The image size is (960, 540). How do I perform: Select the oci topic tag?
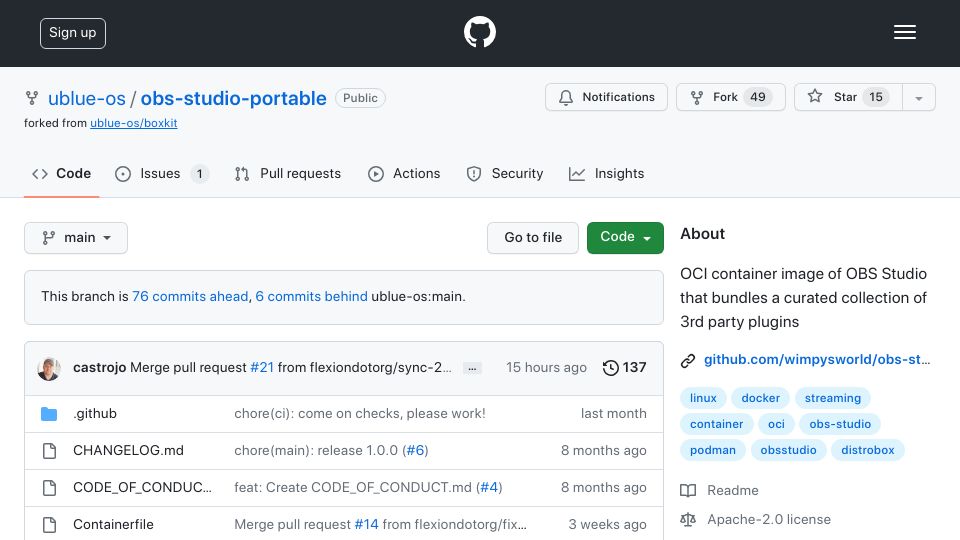776,424
